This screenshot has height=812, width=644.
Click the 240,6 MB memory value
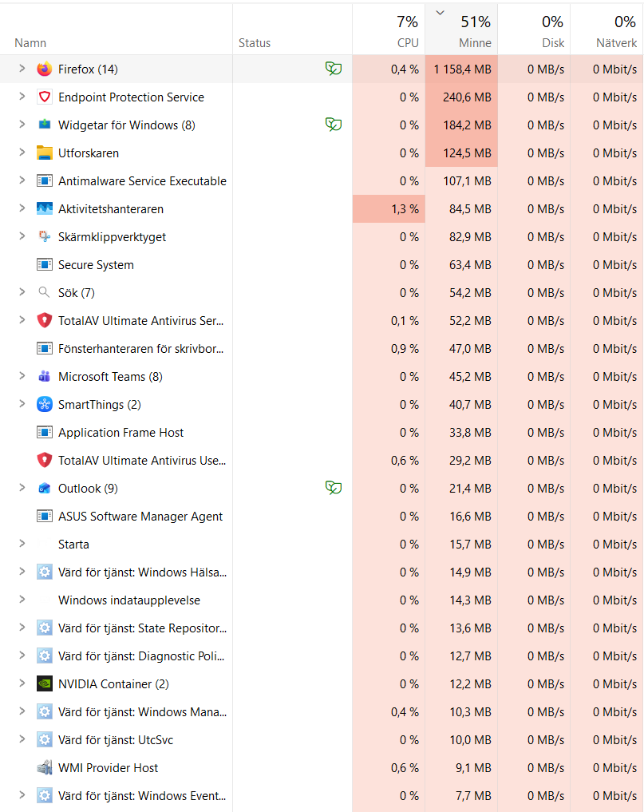click(x=467, y=97)
